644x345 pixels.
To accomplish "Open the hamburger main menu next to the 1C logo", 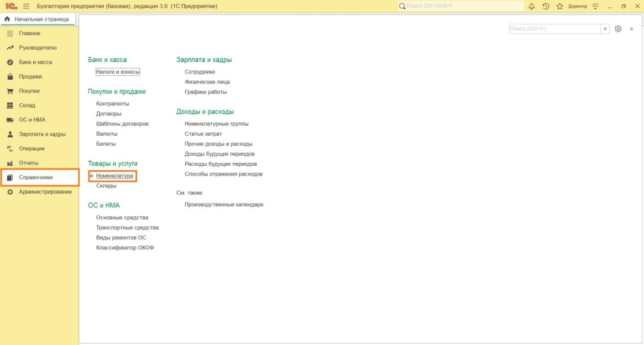I will pos(26,6).
